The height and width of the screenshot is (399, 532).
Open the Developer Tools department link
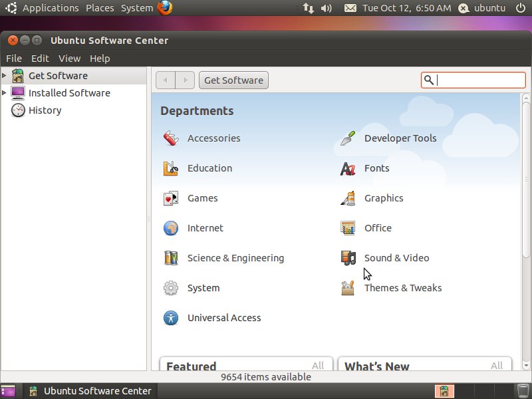click(x=400, y=138)
